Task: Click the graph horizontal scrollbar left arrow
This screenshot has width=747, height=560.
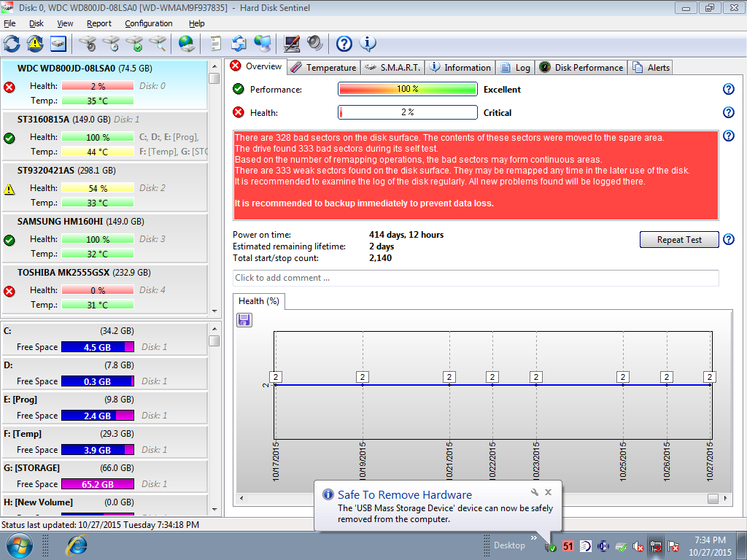Action: pos(241,499)
